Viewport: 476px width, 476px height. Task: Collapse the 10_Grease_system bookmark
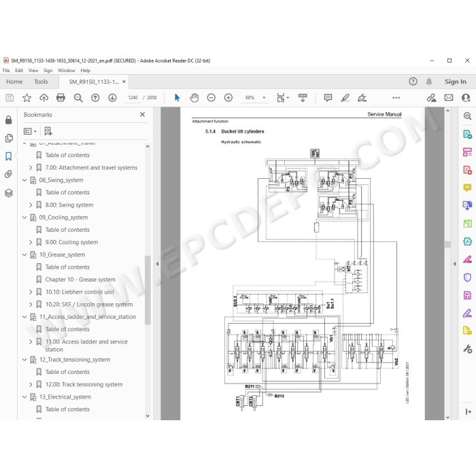point(24,255)
